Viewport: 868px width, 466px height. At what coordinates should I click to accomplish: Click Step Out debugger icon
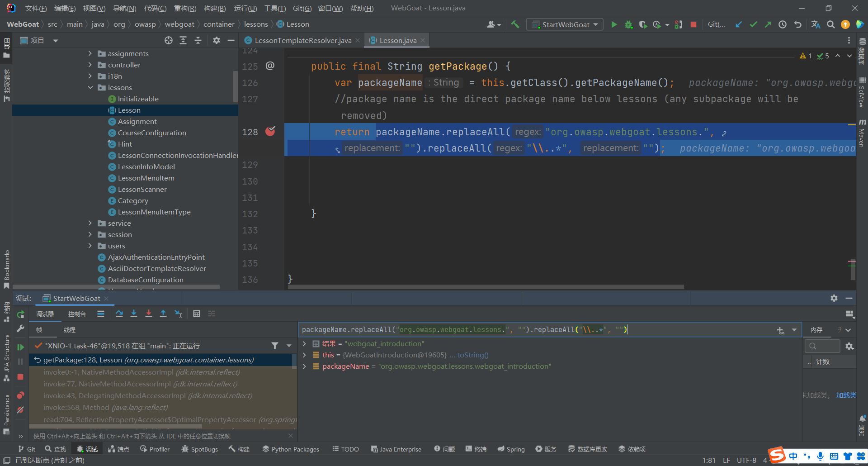pos(163,314)
